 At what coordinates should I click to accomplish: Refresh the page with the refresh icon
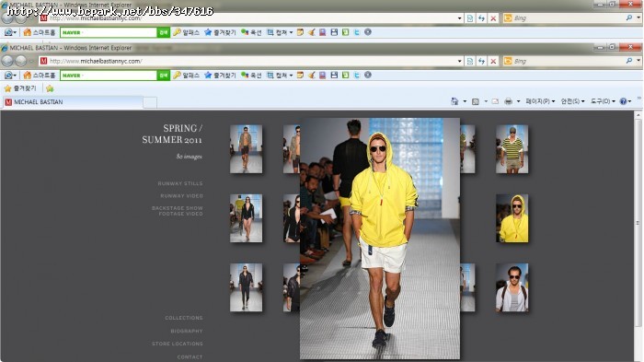tap(481, 61)
